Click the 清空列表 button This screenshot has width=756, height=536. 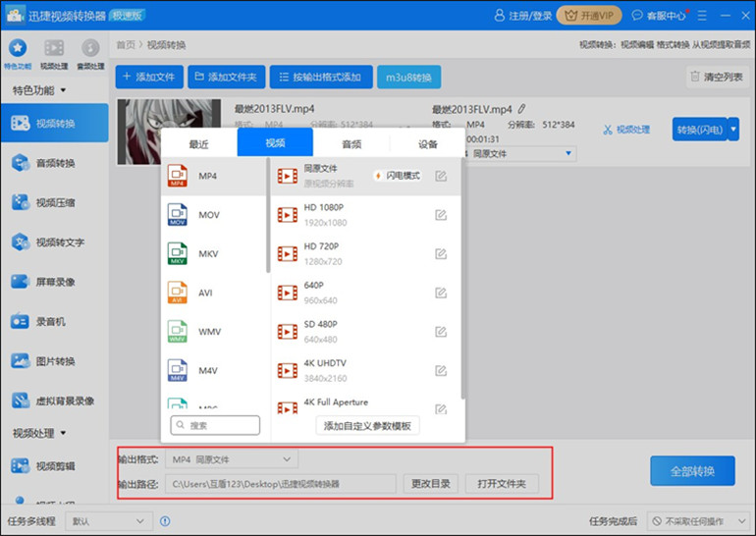(718, 77)
